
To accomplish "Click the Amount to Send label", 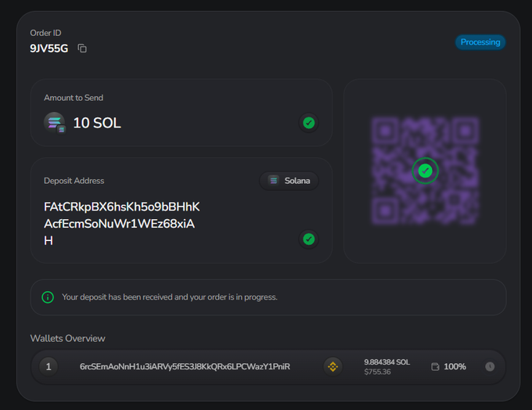I will click(x=74, y=98).
